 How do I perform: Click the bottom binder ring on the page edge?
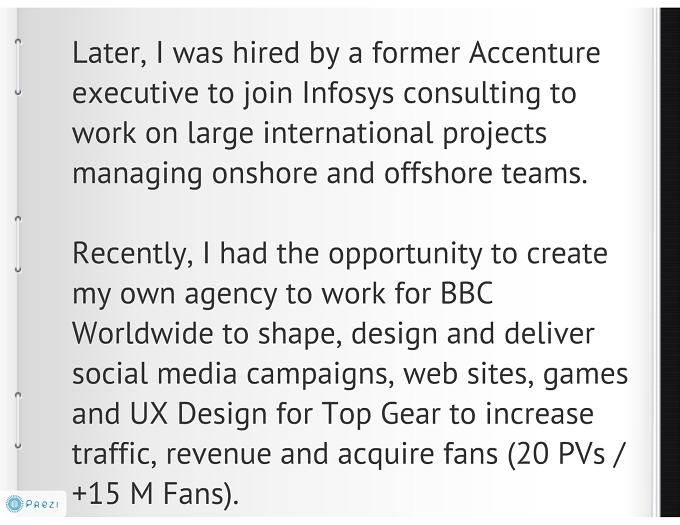[x=18, y=420]
